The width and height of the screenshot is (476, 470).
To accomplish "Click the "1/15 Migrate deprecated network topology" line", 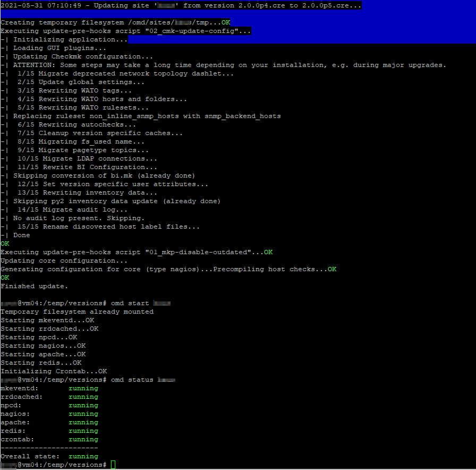I will tap(125, 74).
